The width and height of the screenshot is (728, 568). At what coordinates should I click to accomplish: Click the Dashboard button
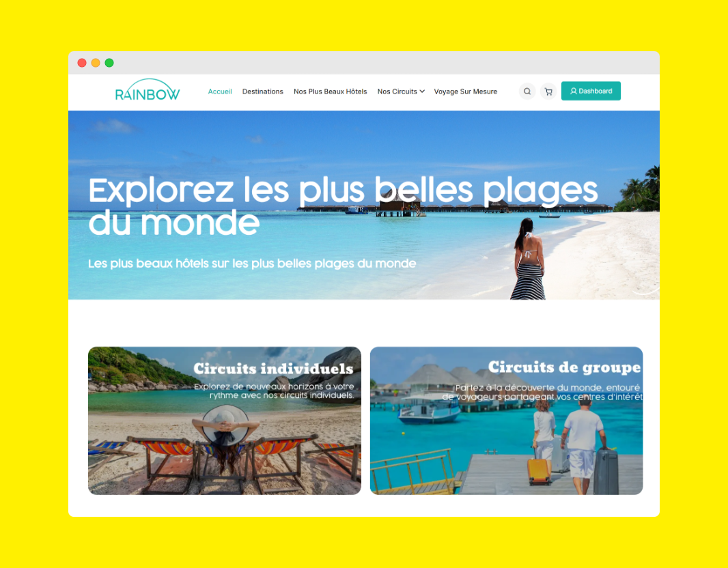tap(591, 91)
